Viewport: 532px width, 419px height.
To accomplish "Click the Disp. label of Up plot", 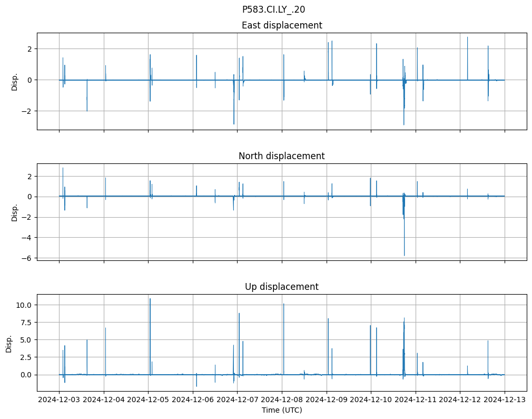I will [x=9, y=343].
